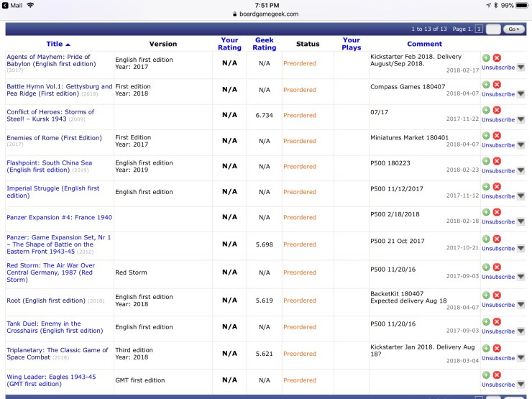Image resolution: width=532 pixels, height=399 pixels.
Task: Click green add icon in Tank Duel row
Action: coord(486,321)
